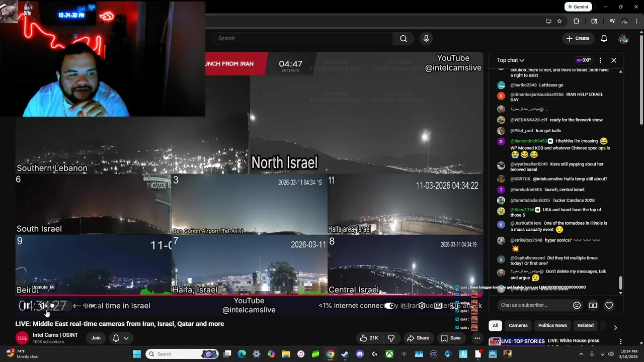Select the Cameras filter chip
Viewport: 644px width, 362px height.
pyautogui.click(x=518, y=325)
